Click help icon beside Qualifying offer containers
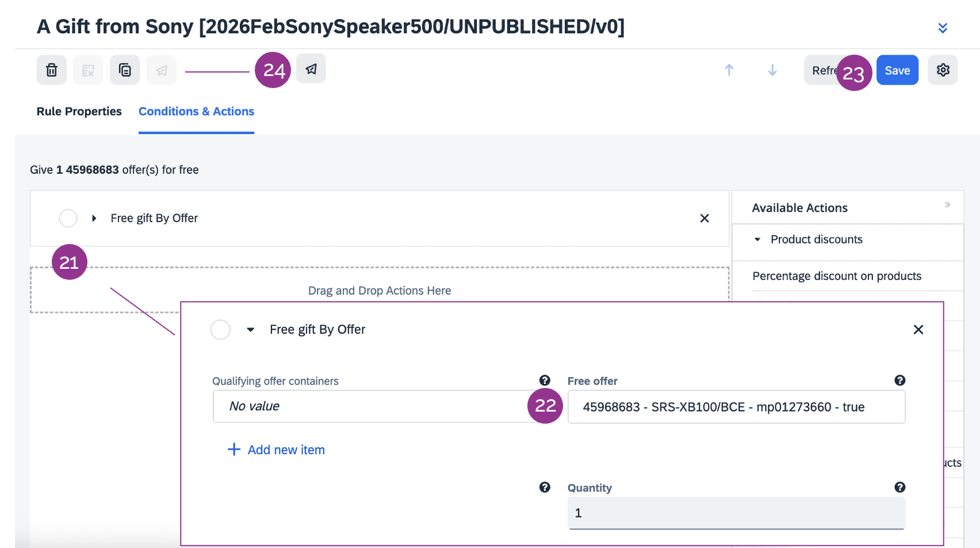 click(x=545, y=380)
